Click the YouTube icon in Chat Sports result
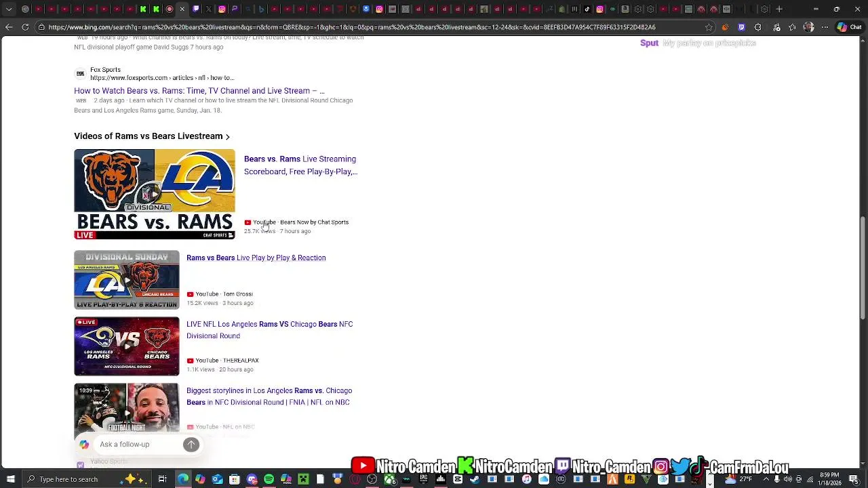This screenshot has width=868, height=488. (248, 222)
